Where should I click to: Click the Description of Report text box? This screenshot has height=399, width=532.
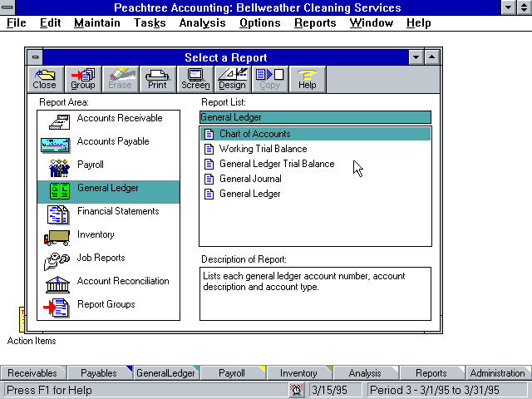[x=315, y=293]
